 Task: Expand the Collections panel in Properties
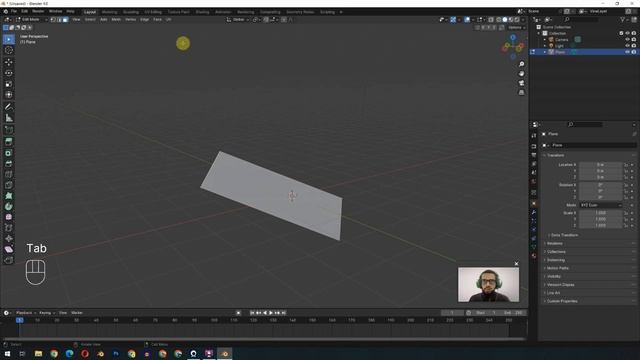click(x=556, y=251)
